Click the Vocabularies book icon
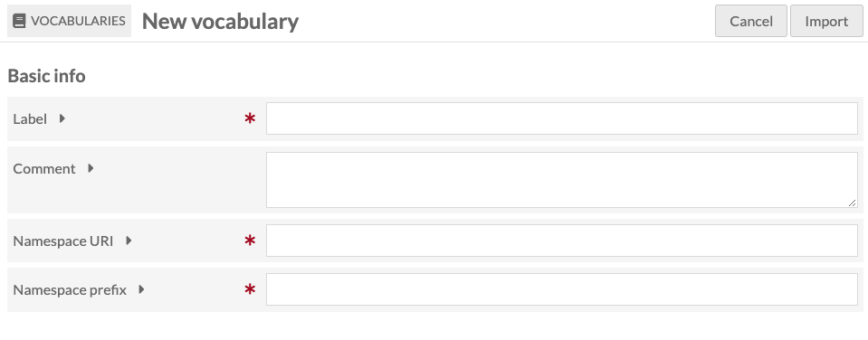Viewport: 868px width, 340px height. pyautogui.click(x=19, y=21)
